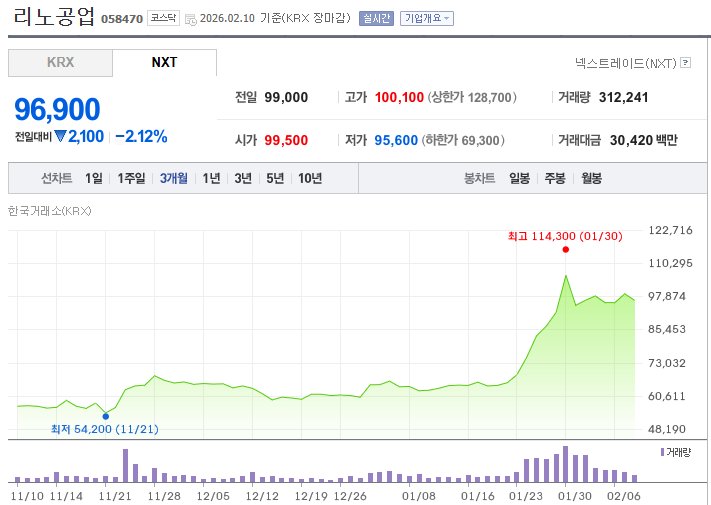Click the 고가 value 100,100

(399, 97)
